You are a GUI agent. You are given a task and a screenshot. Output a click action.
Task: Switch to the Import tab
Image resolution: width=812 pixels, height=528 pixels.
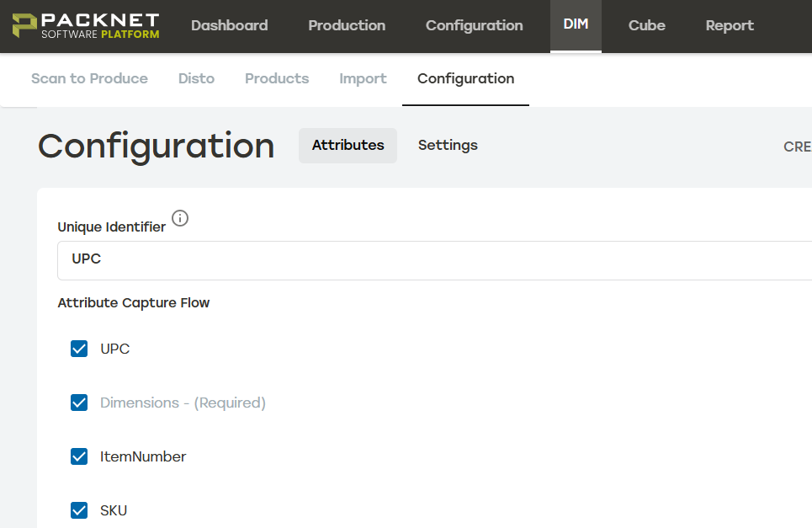click(363, 78)
